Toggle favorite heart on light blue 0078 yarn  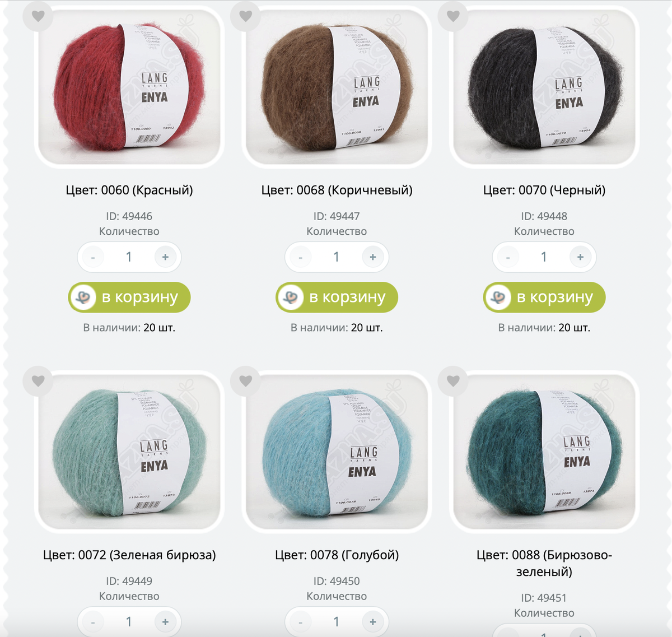pos(246,381)
